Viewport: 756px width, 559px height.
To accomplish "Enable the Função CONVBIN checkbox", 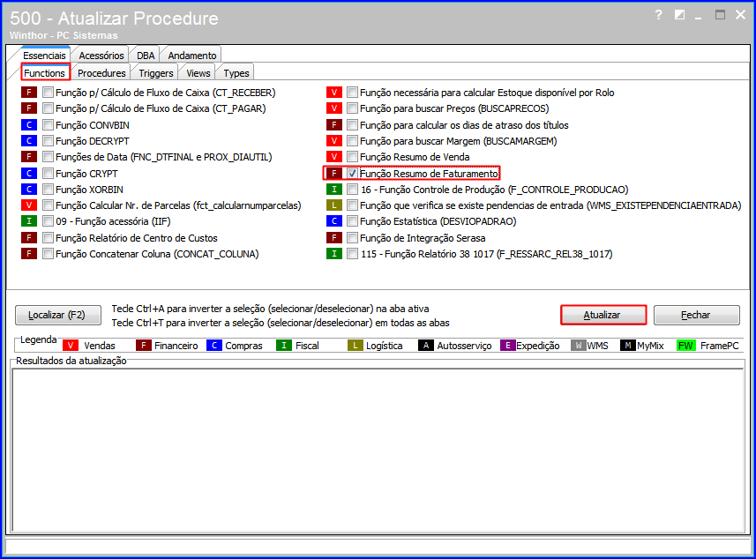I will point(48,125).
